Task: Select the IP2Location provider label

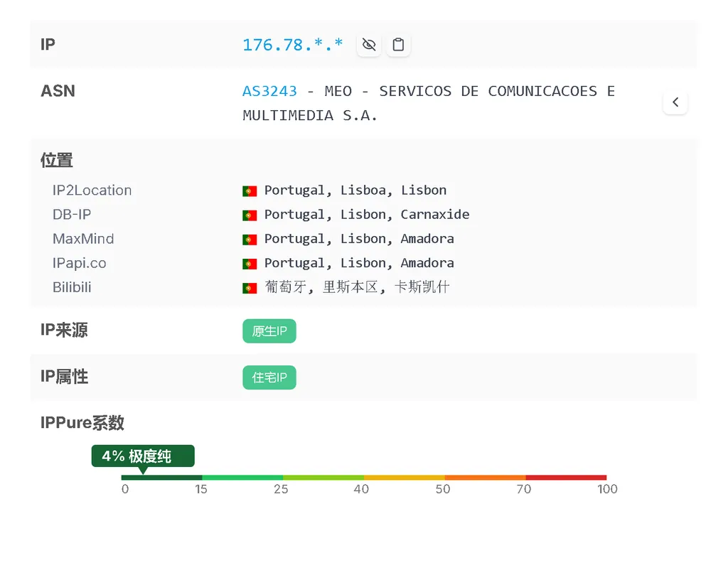Action: (x=92, y=191)
